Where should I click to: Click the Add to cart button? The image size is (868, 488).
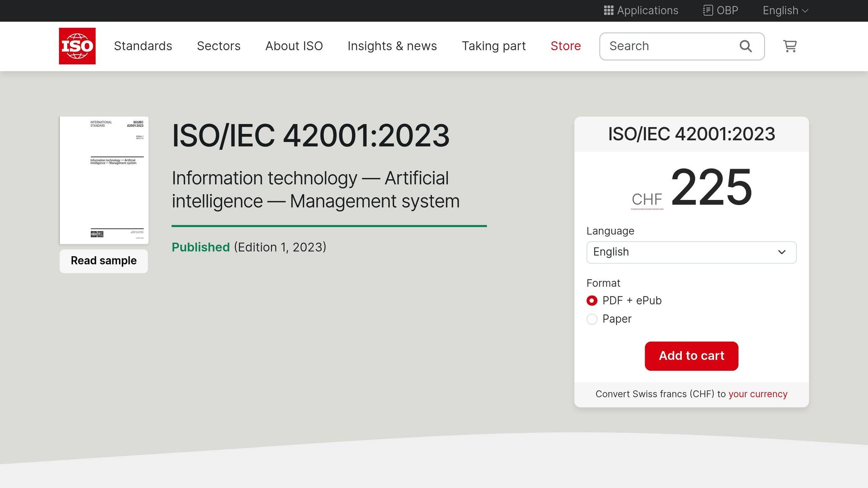coord(691,356)
